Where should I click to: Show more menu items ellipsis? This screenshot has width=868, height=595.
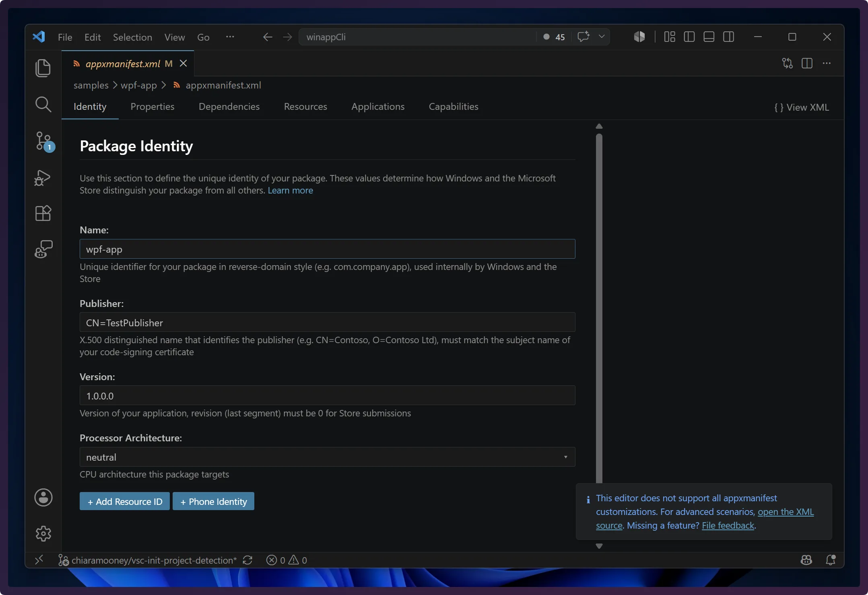point(230,37)
